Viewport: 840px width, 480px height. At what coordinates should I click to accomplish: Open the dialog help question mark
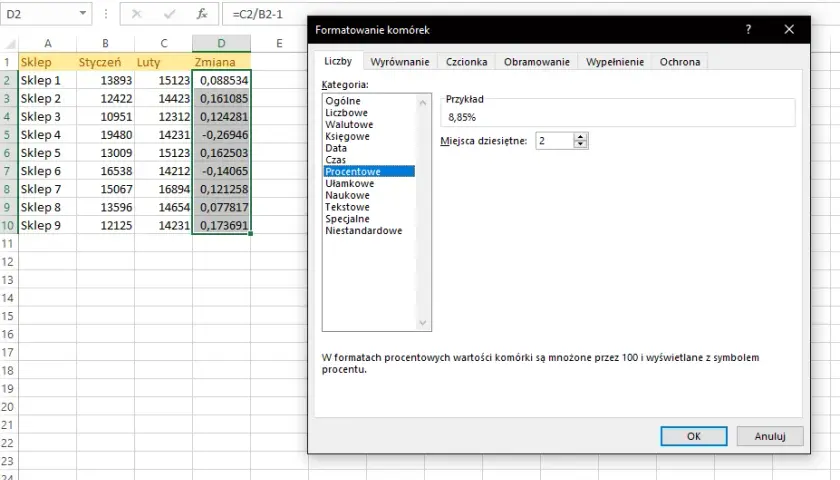click(748, 29)
